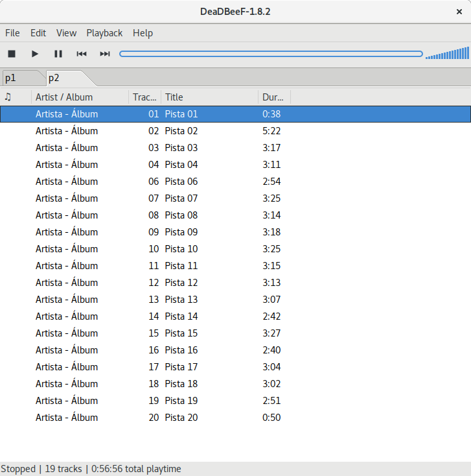This screenshot has height=476, width=471.
Task: Select the Pista 18 track row
Action: point(235,384)
